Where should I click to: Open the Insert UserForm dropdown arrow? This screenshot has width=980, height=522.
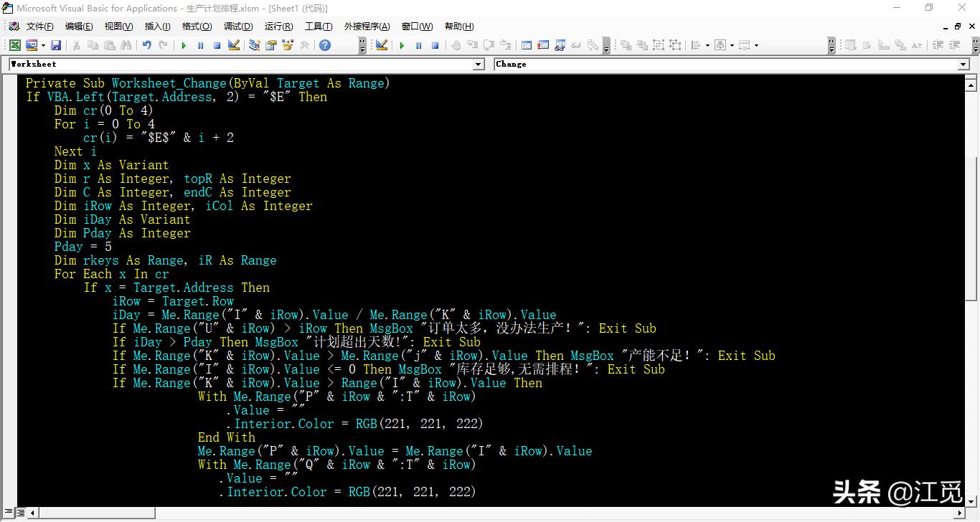pyautogui.click(x=43, y=45)
